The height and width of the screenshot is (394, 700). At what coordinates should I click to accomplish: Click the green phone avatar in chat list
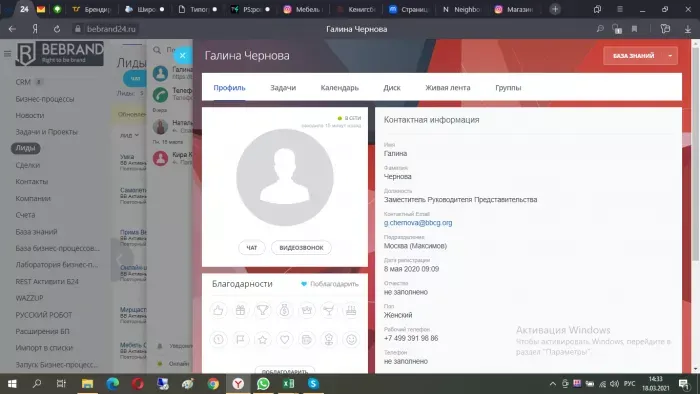coord(160,94)
